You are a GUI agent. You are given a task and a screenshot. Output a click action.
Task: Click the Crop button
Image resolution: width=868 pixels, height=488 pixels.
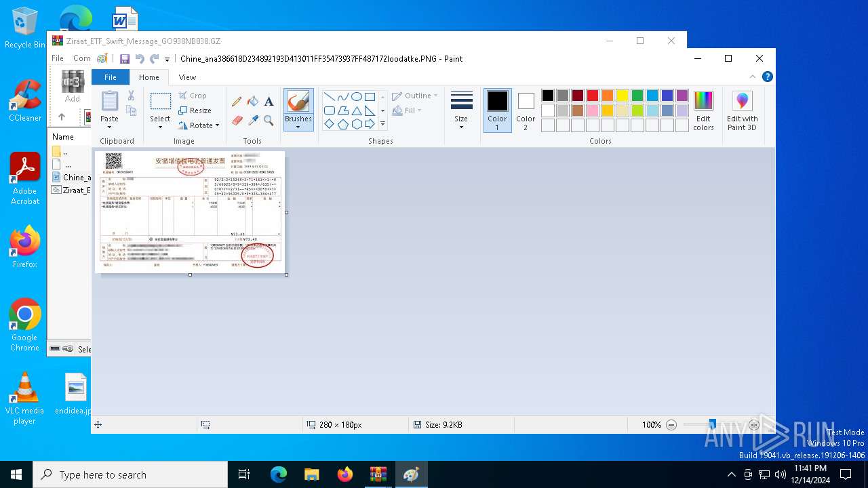[193, 96]
